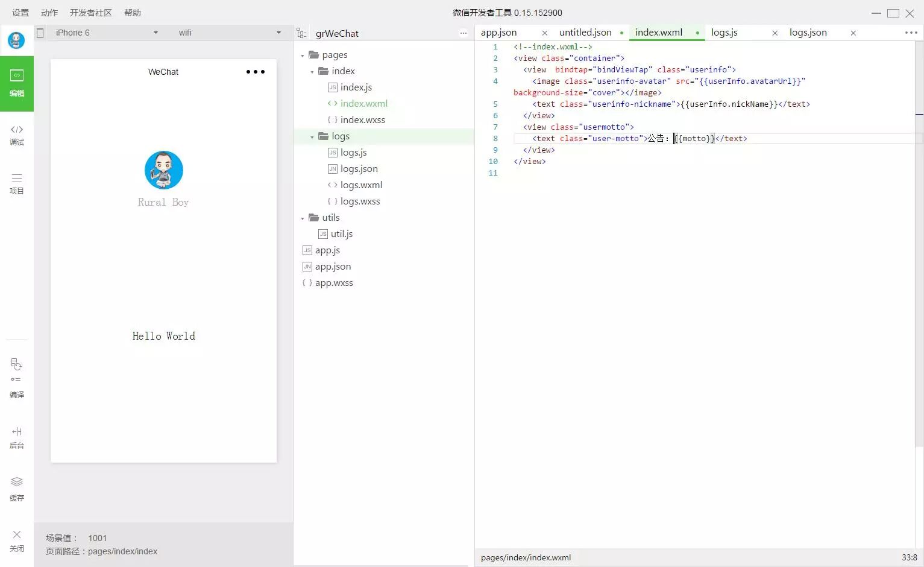Viewport: 924px width, 567px height.
Task: Open the 动作 (Actions) menu
Action: point(49,13)
